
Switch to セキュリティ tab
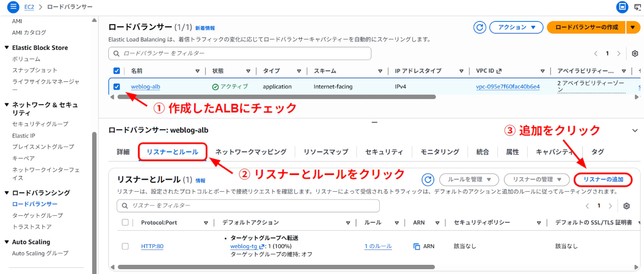click(x=384, y=152)
